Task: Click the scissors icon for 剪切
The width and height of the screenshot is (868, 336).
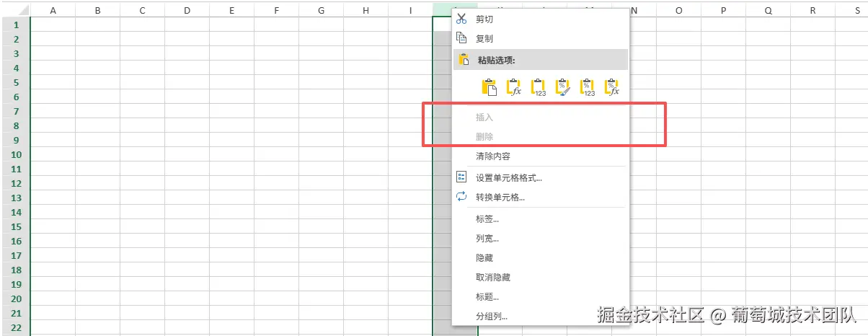Action: tap(461, 19)
